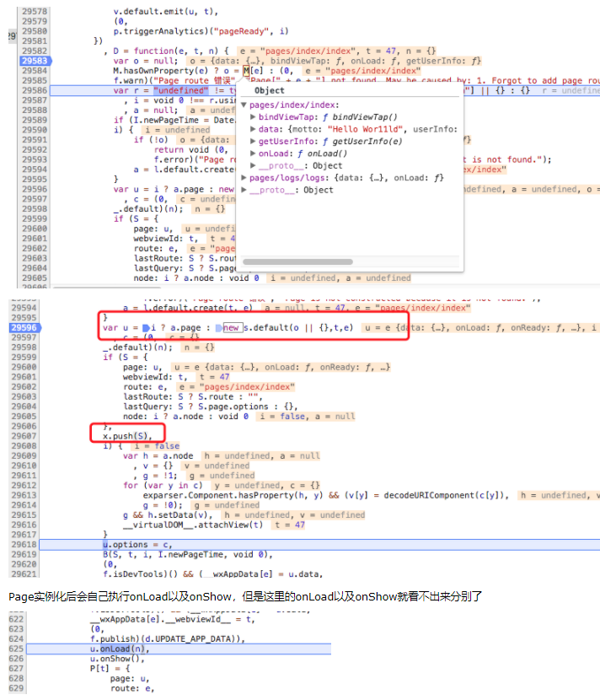The image size is (600, 700).
Task: Set a breakpoint on line 625
Action: click(x=16, y=649)
